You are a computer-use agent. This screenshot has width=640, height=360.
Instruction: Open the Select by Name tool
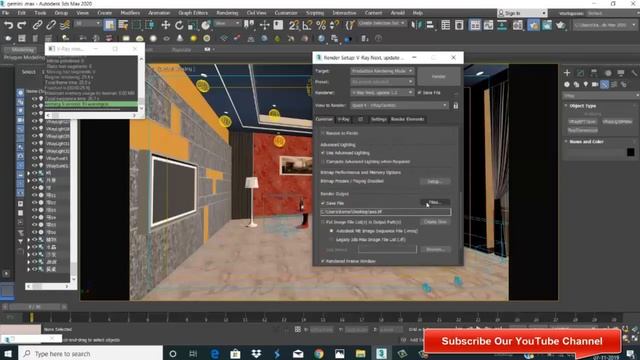pos(123,25)
